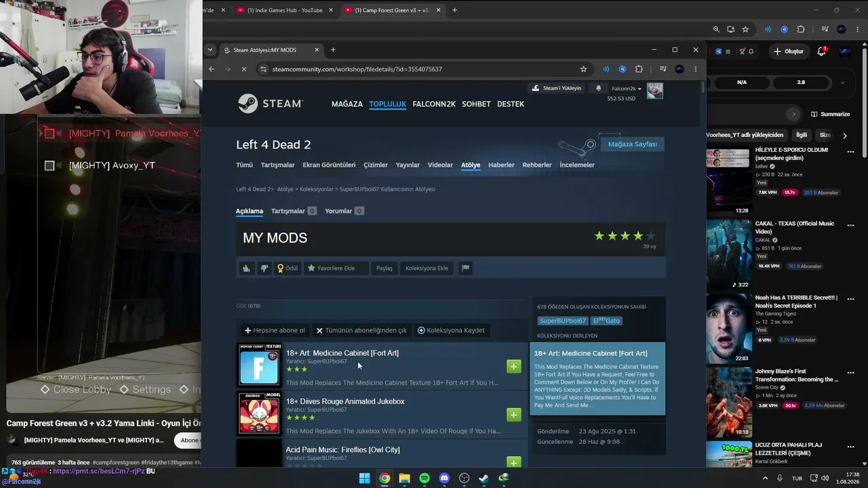Switch to the Videolar tab
This screenshot has height=488, width=868.
440,165
